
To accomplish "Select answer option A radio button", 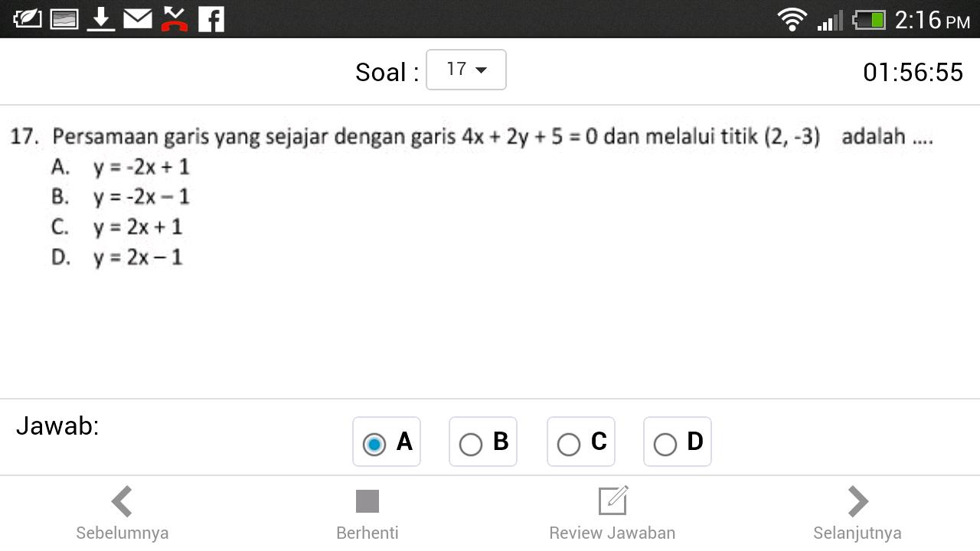I will pos(374,444).
